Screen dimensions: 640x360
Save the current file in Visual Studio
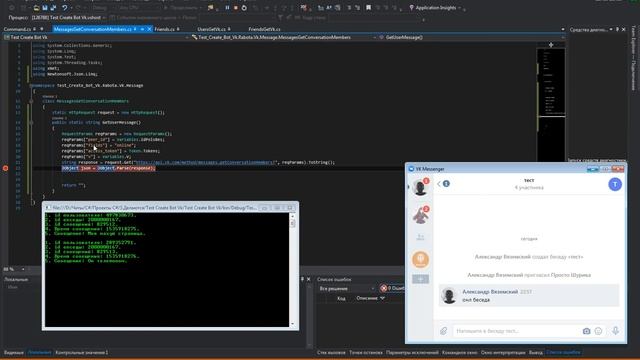tap(45, 8)
